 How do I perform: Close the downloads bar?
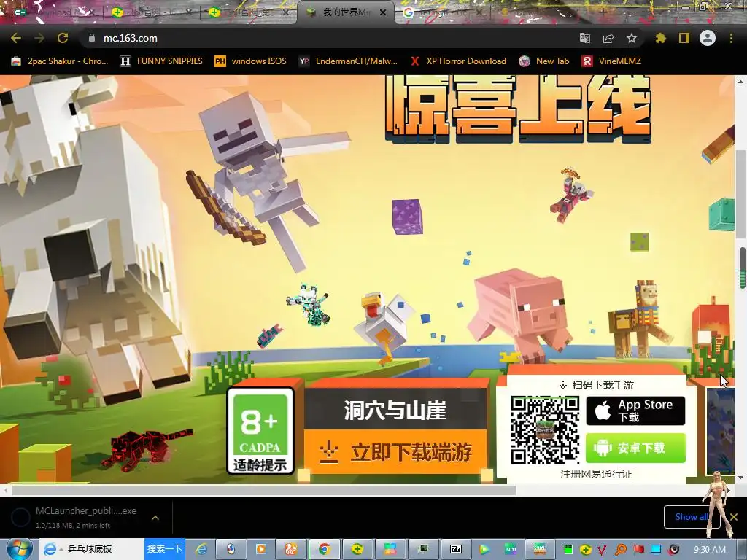point(734,517)
